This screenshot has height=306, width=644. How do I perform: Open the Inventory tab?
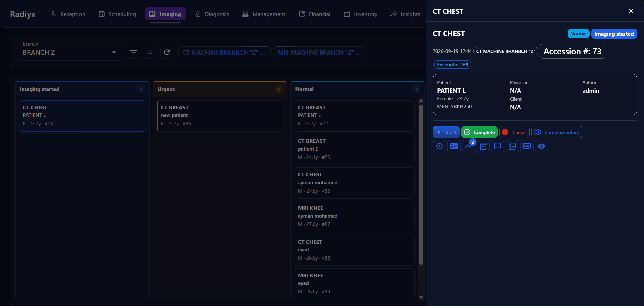(361, 14)
